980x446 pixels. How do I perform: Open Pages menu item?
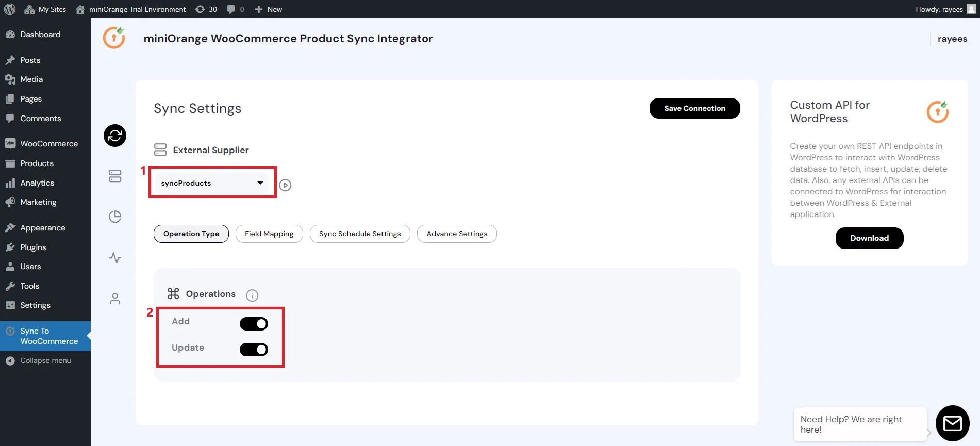click(45, 99)
